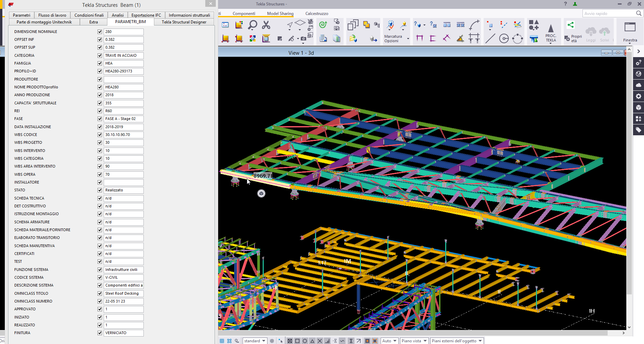Click the folder import model icon
Image resolution: width=644 pixels, height=344 pixels.
tap(353, 38)
